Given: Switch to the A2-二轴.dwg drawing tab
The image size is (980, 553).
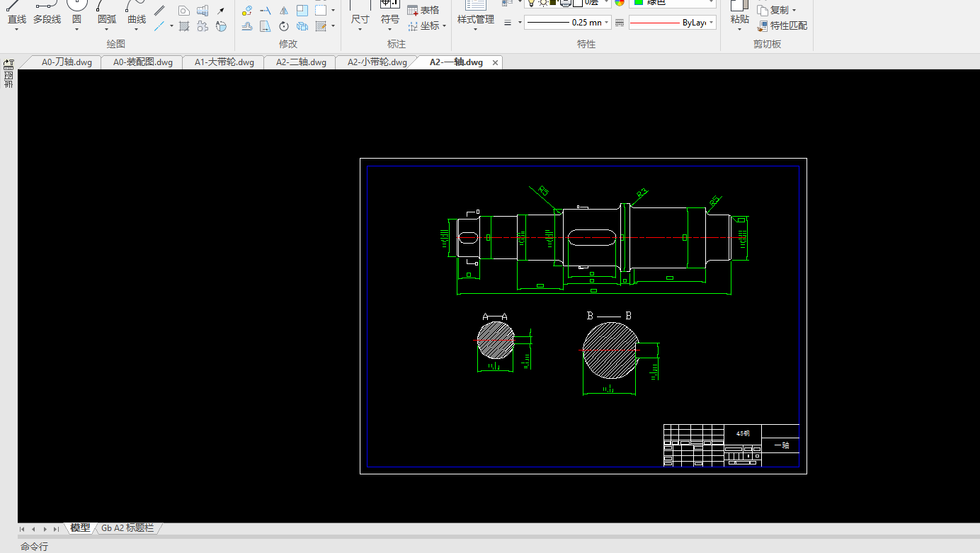Looking at the screenshot, I should point(301,62).
